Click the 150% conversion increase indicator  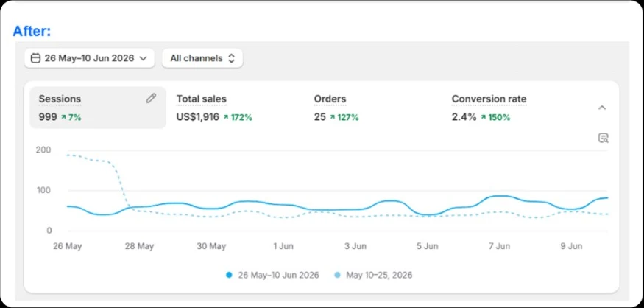pos(495,118)
